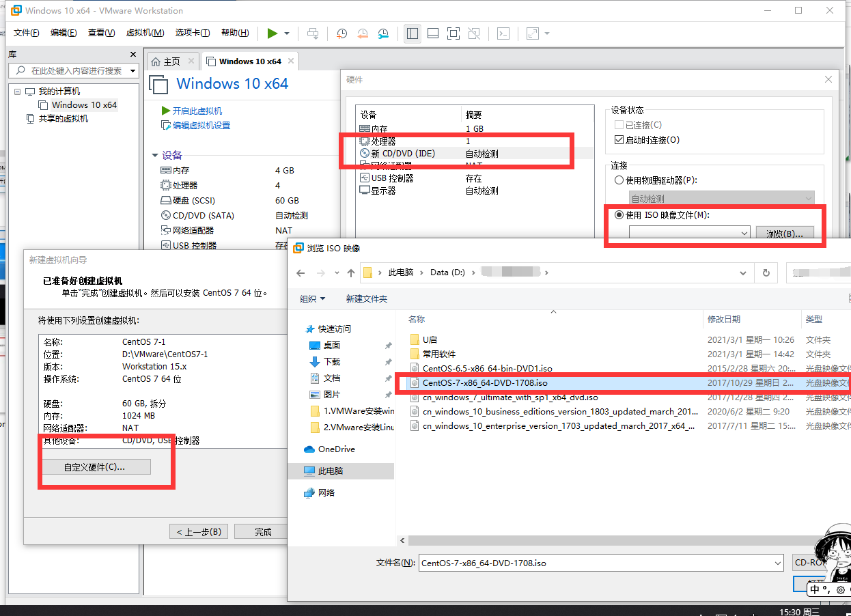Click the 自定义硬件(C)... button
The image size is (851, 616).
coord(96,467)
